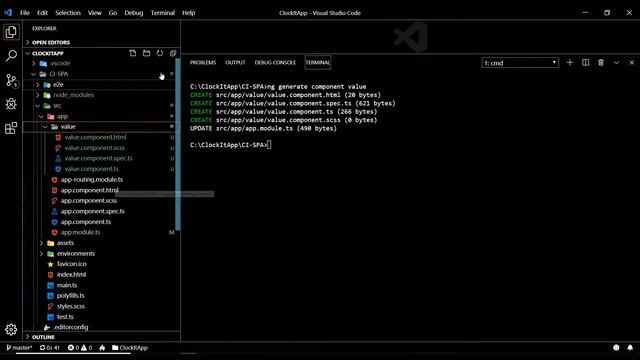640x360 pixels.
Task: Open the terminal selector dropdown '1: cmd'
Action: (520, 63)
